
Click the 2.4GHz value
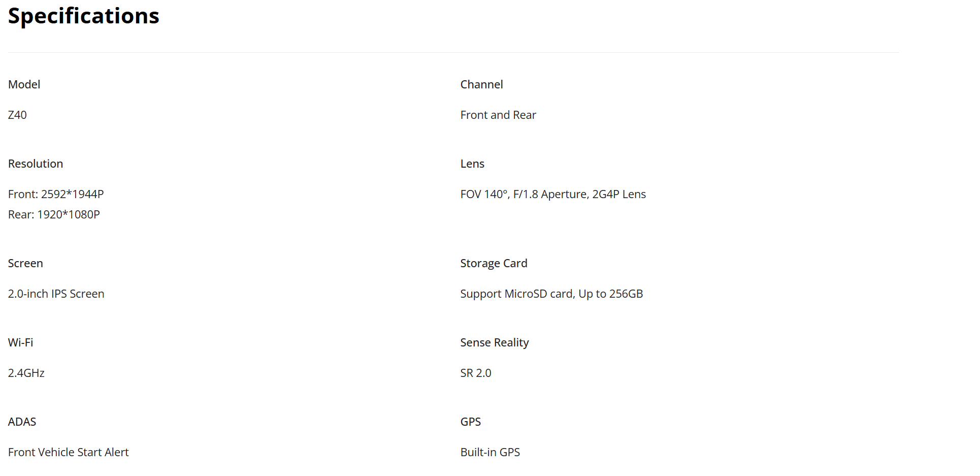pos(26,373)
